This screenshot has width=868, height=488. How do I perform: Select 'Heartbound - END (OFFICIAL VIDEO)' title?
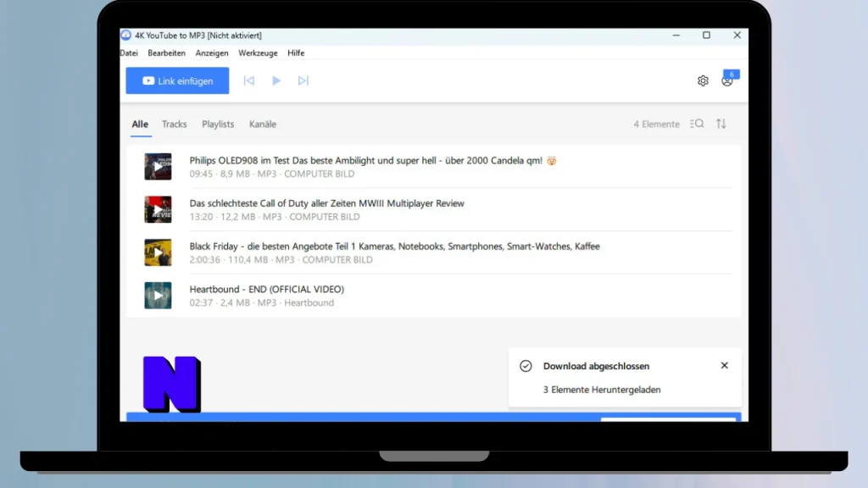click(x=267, y=290)
